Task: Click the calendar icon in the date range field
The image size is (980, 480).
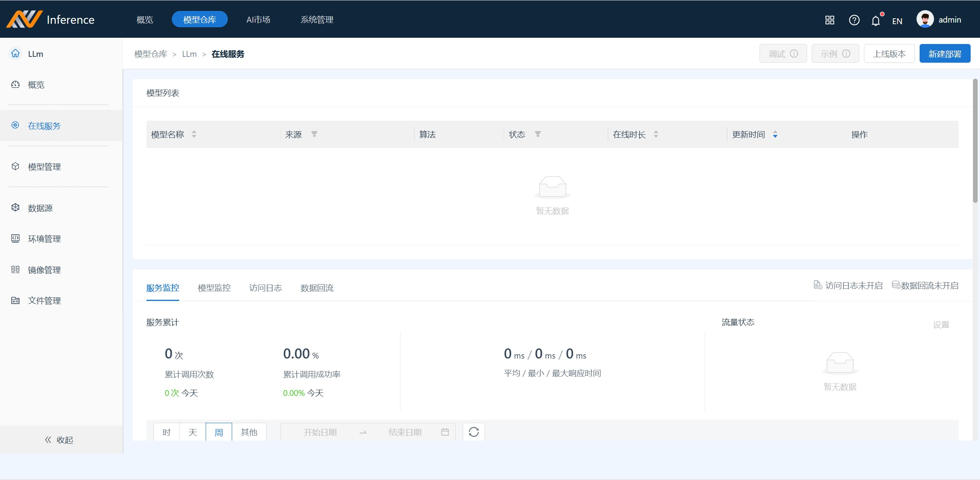Action: 445,432
